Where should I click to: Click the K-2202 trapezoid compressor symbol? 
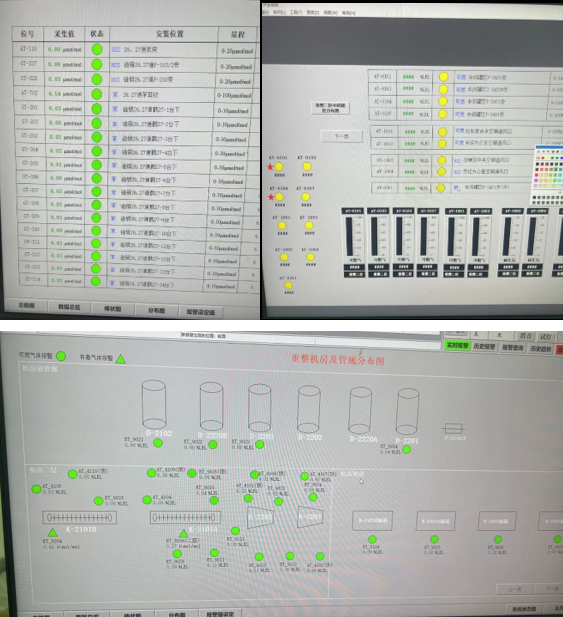260,517
